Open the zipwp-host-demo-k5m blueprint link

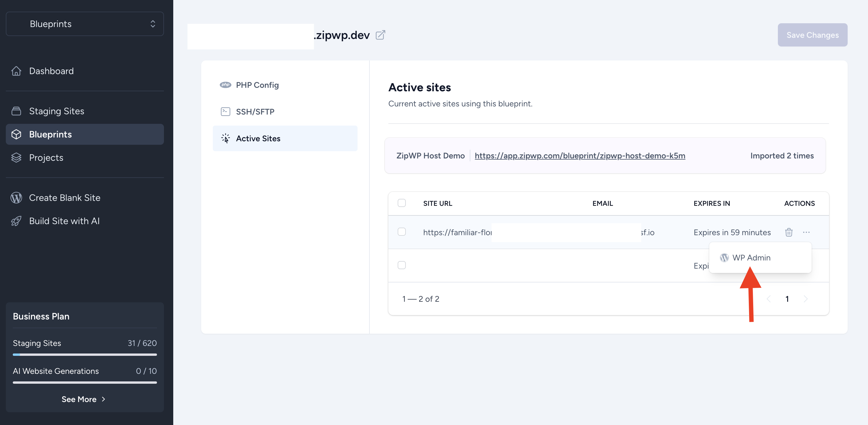click(580, 156)
